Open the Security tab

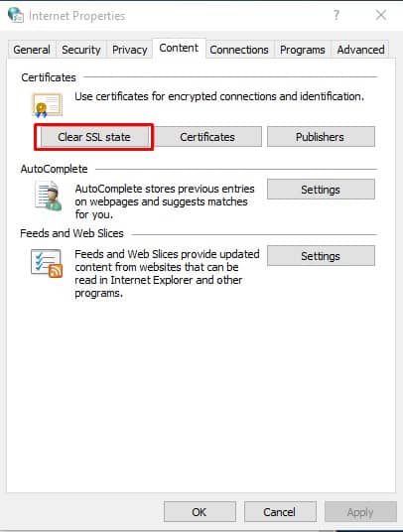81,50
